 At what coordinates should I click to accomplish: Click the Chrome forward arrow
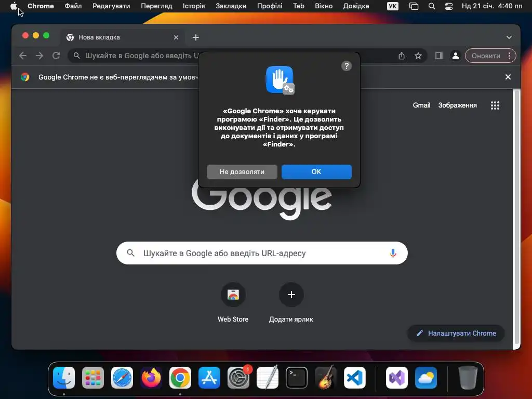(x=39, y=56)
